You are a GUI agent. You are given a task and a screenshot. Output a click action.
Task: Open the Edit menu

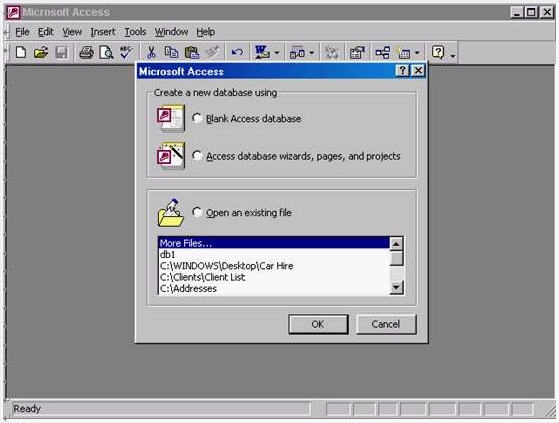click(x=45, y=32)
